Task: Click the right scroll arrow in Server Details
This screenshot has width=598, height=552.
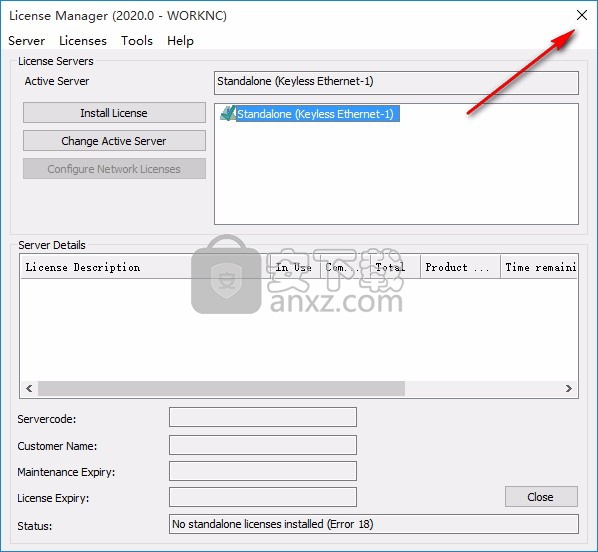Action: pos(569,388)
